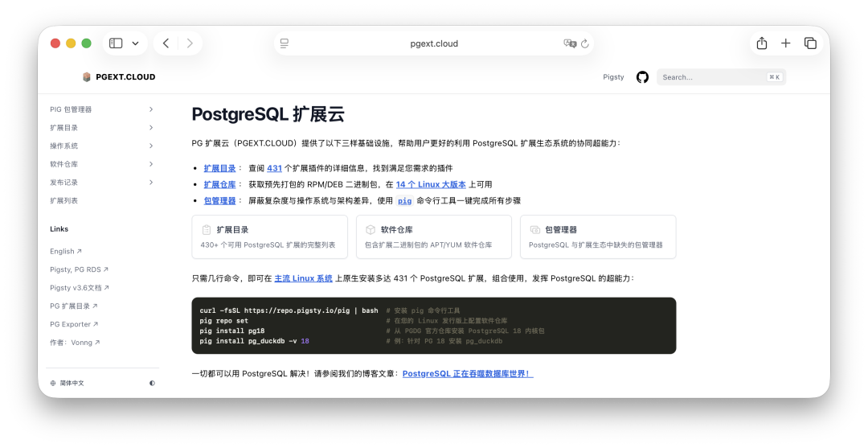
Task: Open the Pigsty header link
Action: pyautogui.click(x=613, y=77)
